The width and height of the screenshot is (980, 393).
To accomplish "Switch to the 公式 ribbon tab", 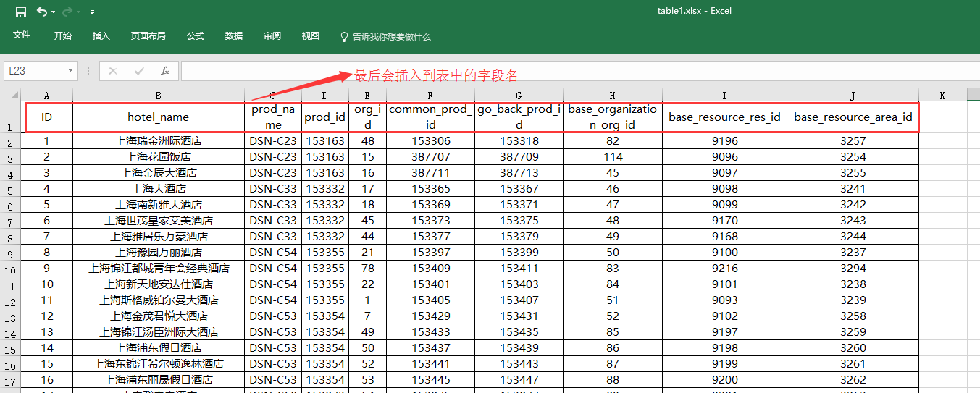I will 196,35.
